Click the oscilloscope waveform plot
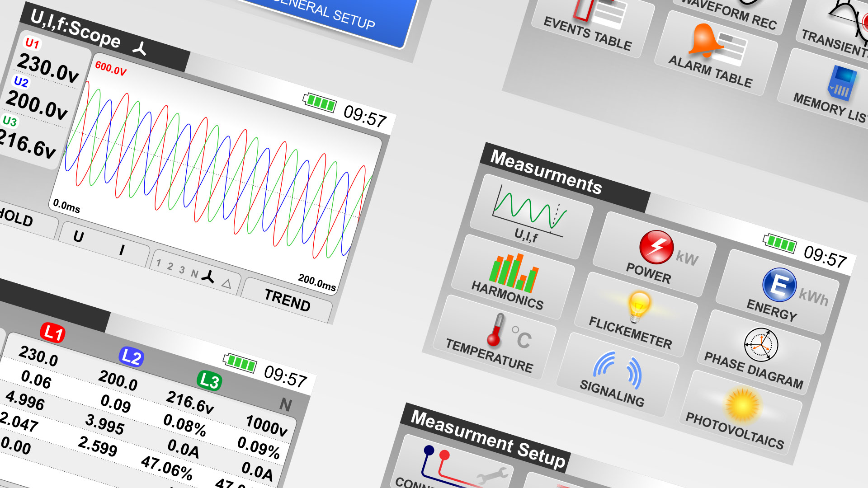The width and height of the screenshot is (868, 488). (216, 174)
